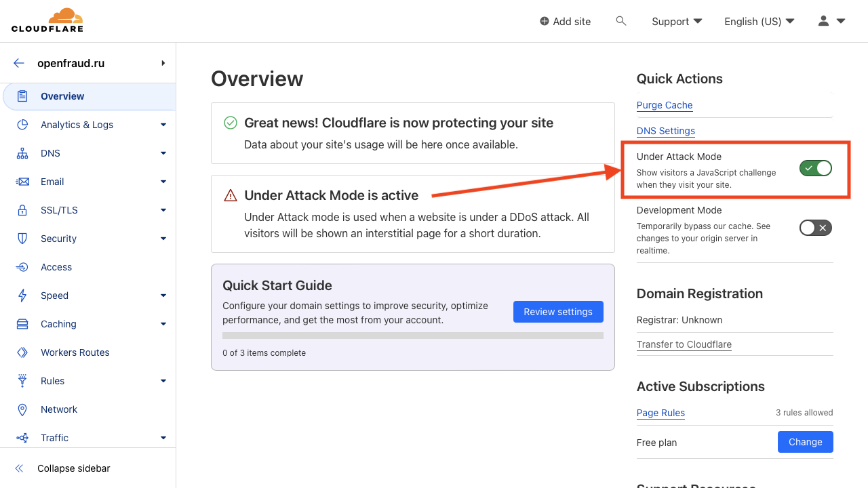Open the DNS Settings link

click(666, 131)
